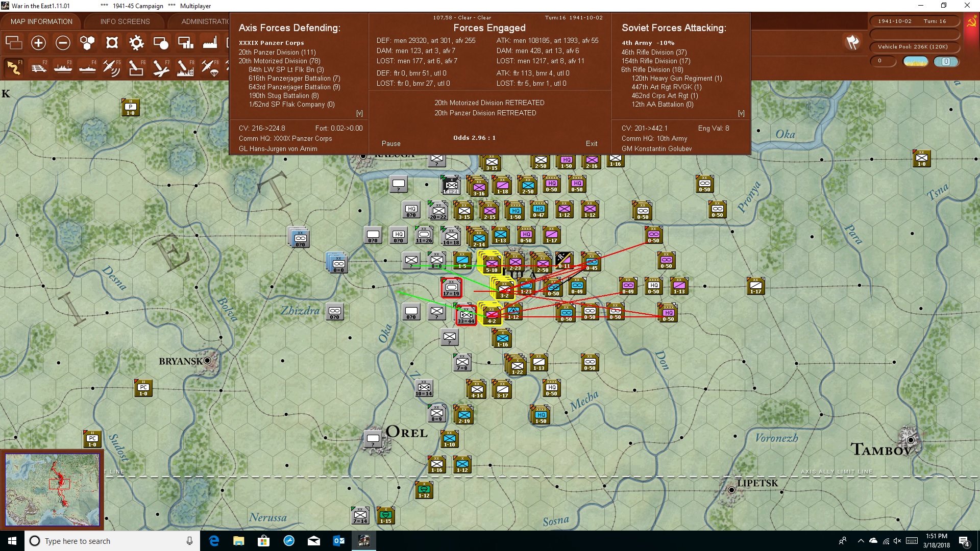The image size is (980, 551).
Task: Click the XXXIX Panzer Corps header
Action: pos(271,43)
